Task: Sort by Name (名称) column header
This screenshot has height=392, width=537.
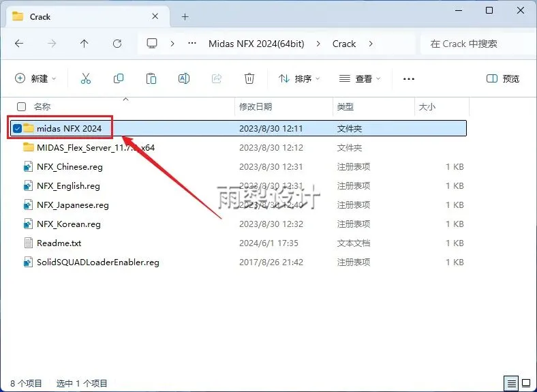Action: point(42,106)
